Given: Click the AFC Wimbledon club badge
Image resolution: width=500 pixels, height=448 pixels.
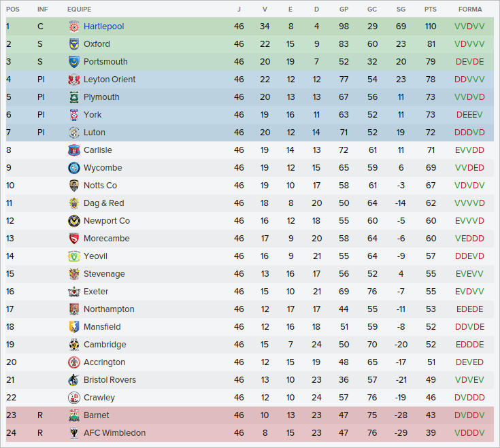Looking at the screenshot, I should coord(74,433).
